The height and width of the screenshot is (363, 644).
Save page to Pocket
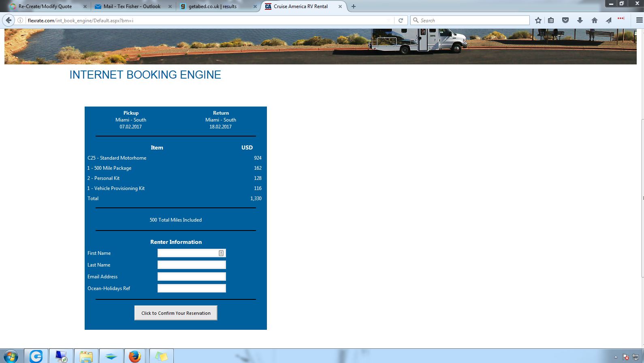565,20
